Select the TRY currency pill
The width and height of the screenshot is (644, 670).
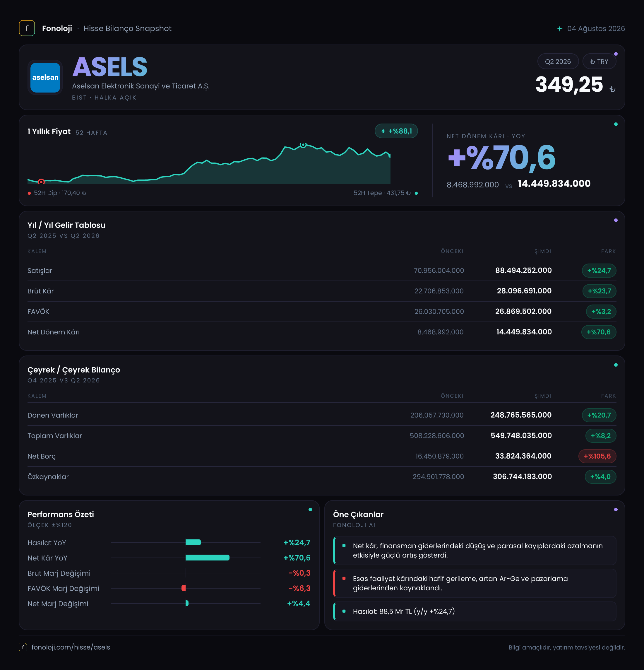599,61
